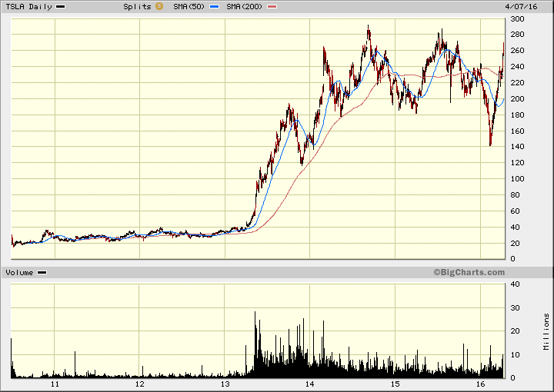Click the '80' price axis value
This screenshot has height=392, width=554.
[515, 194]
